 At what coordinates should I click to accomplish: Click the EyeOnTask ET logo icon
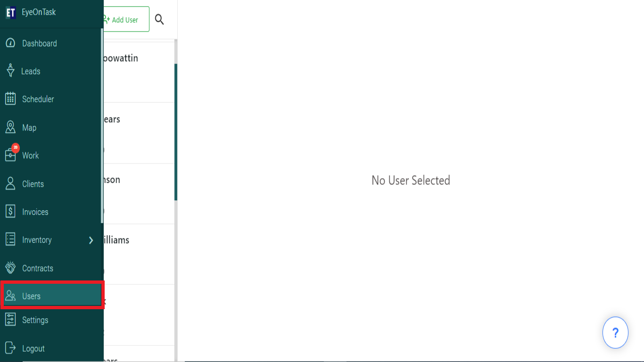(10, 13)
